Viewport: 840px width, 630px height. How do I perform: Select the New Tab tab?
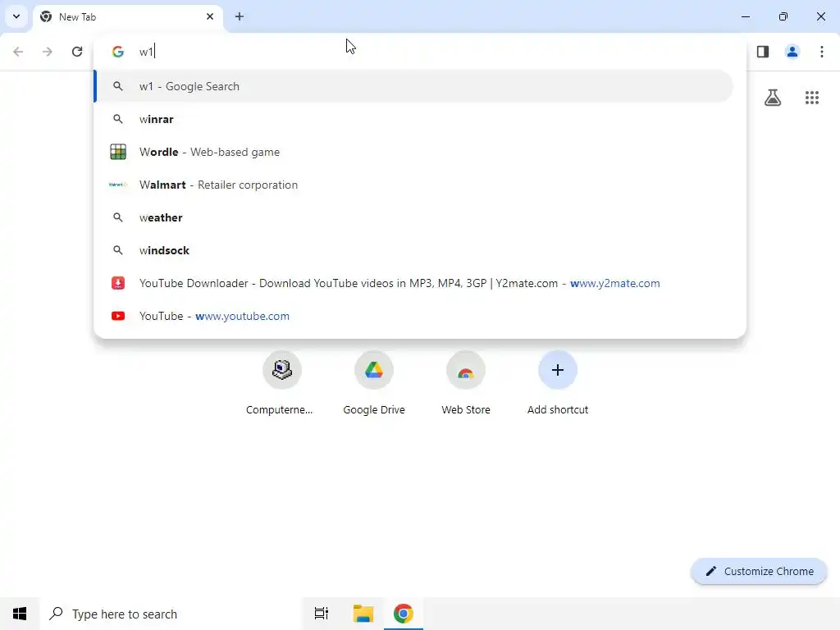[127, 17]
